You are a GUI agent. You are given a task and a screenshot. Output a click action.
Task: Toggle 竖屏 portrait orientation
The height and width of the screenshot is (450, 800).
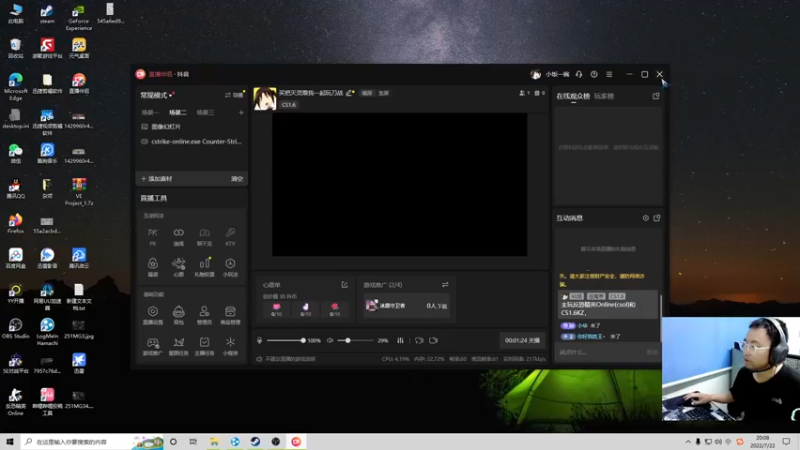(384, 93)
